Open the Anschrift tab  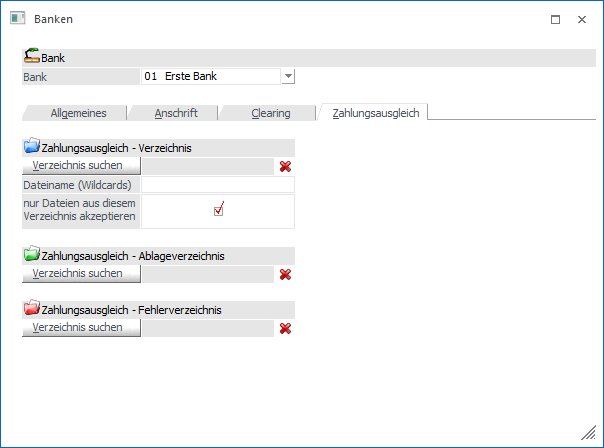pyautogui.click(x=174, y=113)
